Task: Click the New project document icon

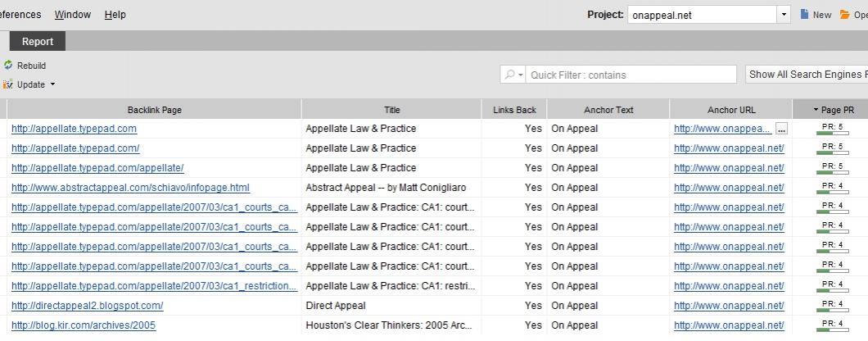Action: point(805,15)
